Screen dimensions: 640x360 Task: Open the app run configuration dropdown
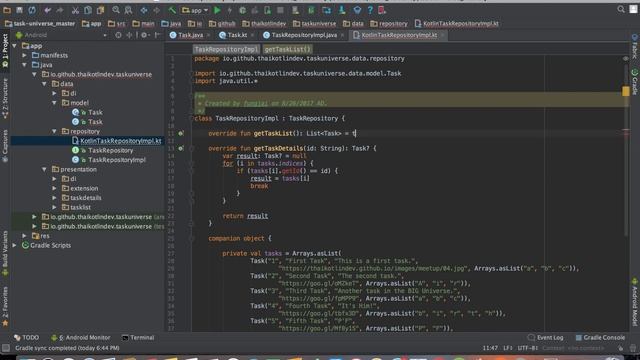[195, 10]
